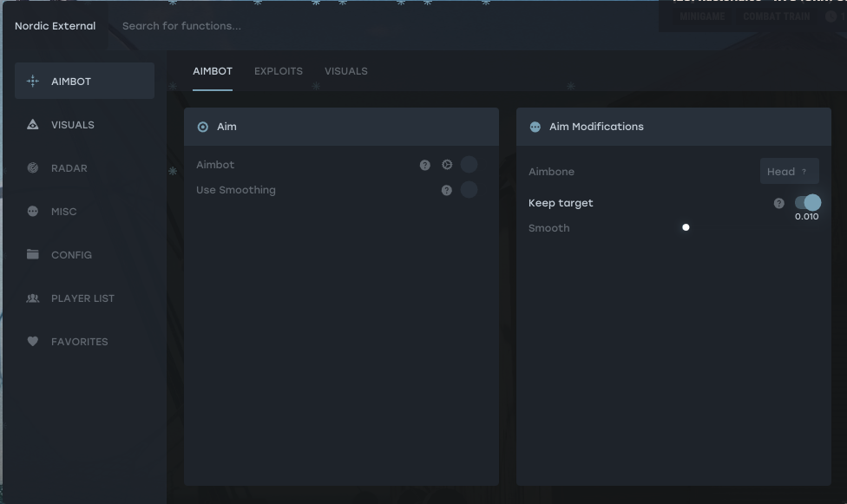Image resolution: width=847 pixels, height=504 pixels.
Task: Open the FAVORITES heart section
Action: pyautogui.click(x=84, y=342)
